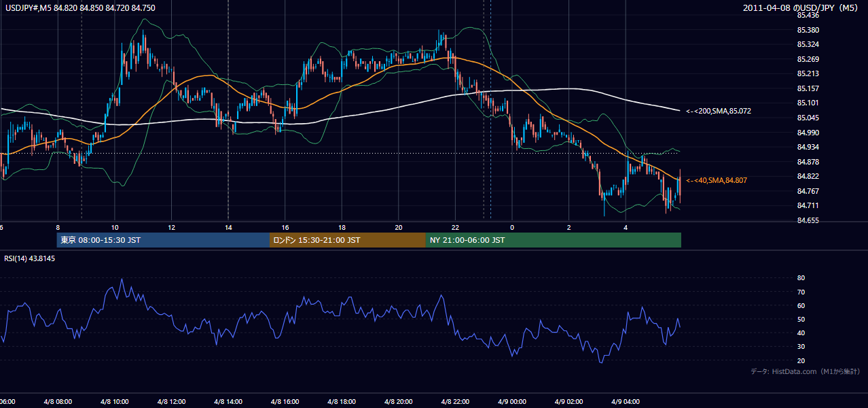This screenshot has width=868, height=408.
Task: Click price axis value 84.990
Action: (x=808, y=133)
